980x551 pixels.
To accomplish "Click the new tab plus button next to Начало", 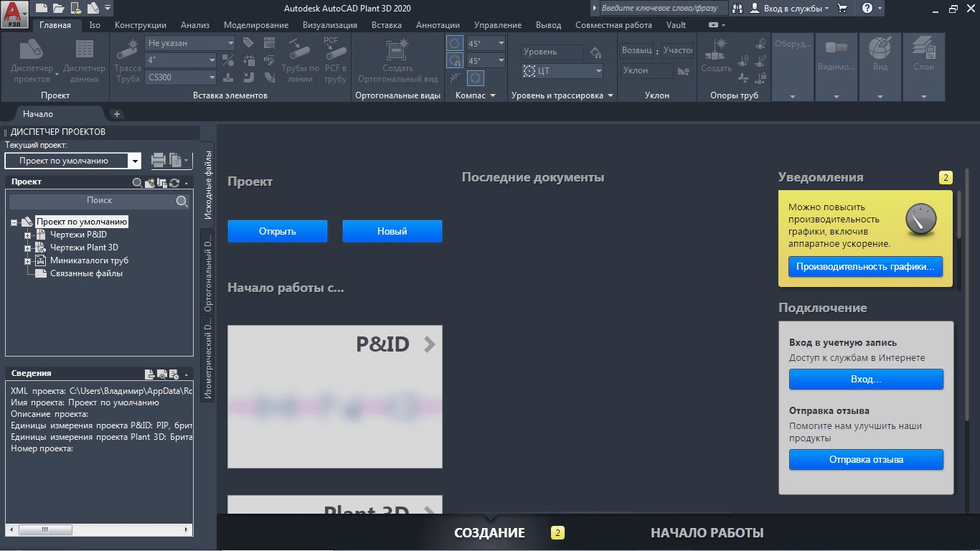I will click(118, 114).
